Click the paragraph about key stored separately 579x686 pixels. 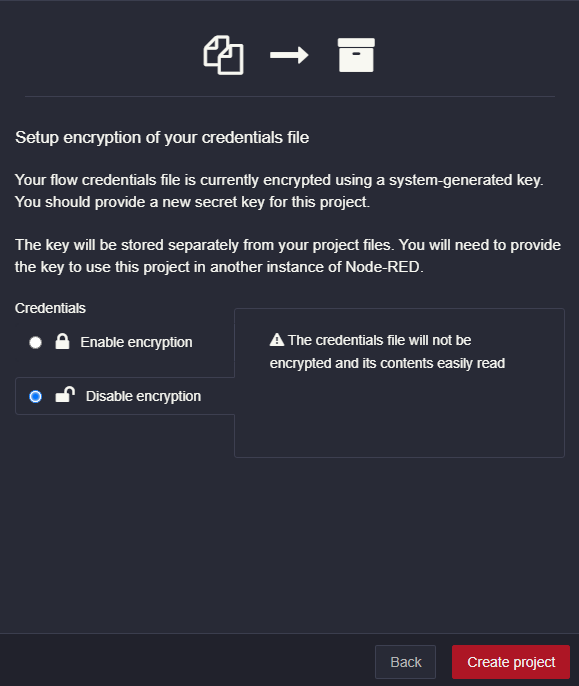(288, 256)
